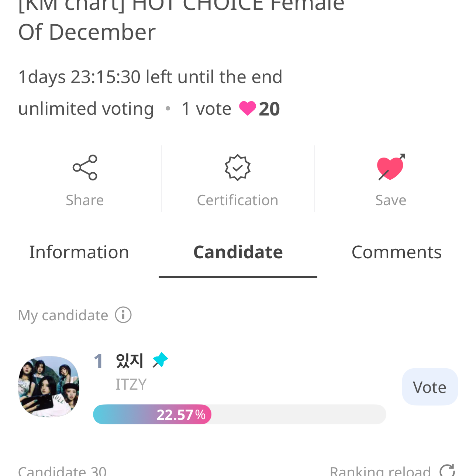Select the Candidate tab

coord(238,252)
